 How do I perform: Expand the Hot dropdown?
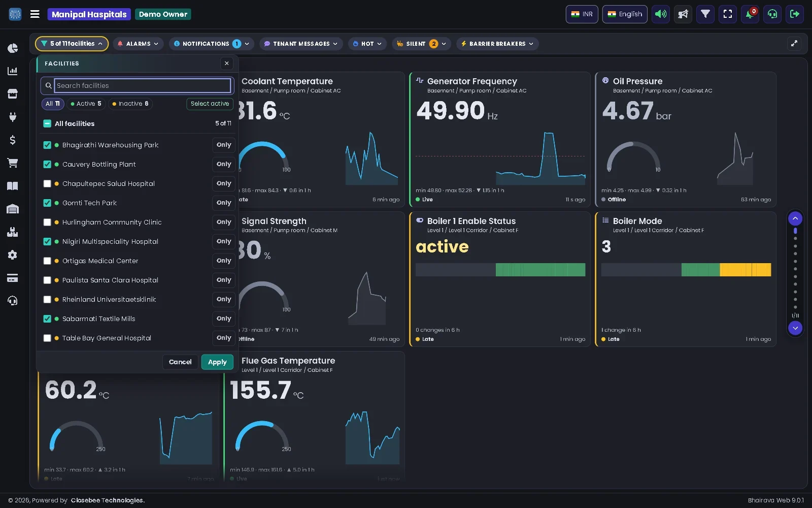coord(367,44)
